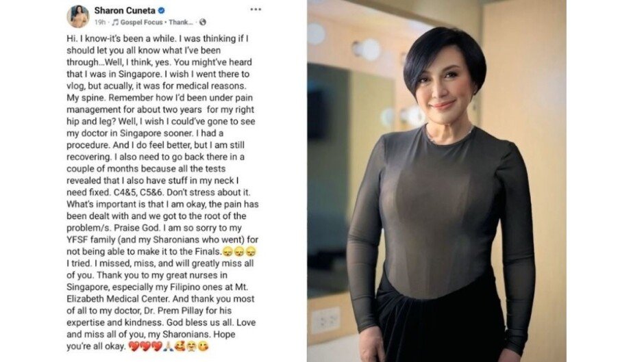
Task: Open the 19h timestamp link
Action: click(x=100, y=22)
